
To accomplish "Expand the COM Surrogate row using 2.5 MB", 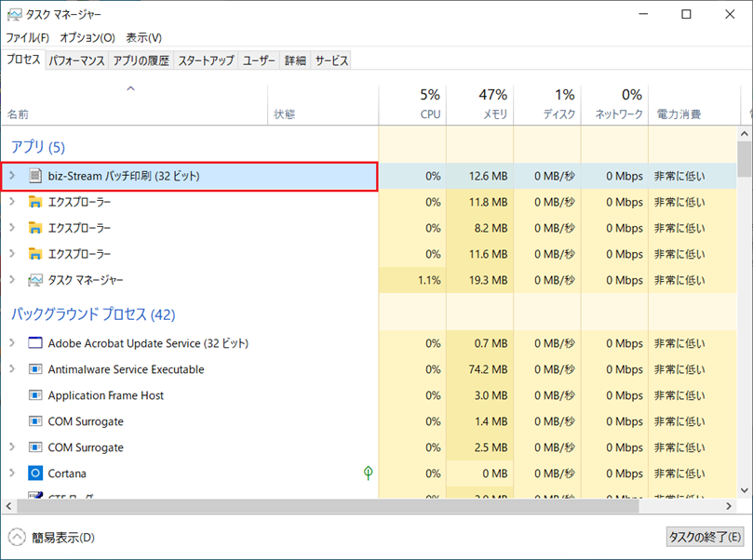I will tap(12, 447).
